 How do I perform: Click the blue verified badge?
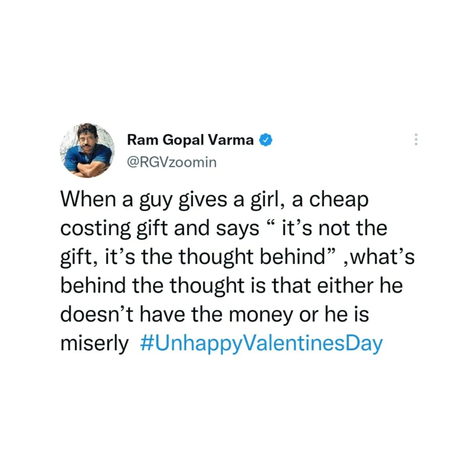(x=266, y=140)
